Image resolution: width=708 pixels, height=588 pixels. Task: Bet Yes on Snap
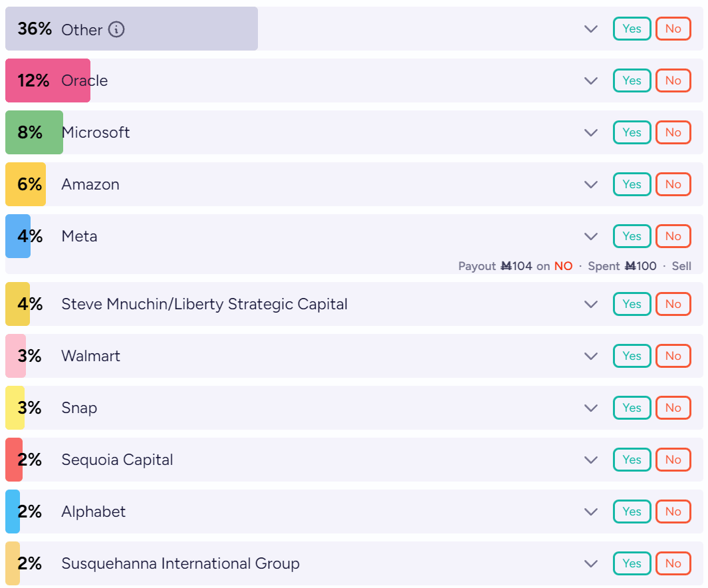(x=632, y=408)
